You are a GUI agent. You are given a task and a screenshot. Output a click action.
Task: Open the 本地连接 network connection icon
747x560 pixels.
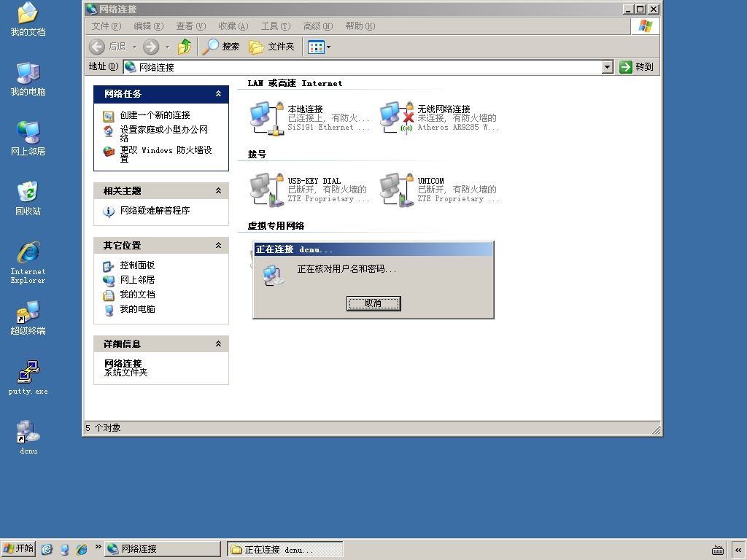[267, 118]
